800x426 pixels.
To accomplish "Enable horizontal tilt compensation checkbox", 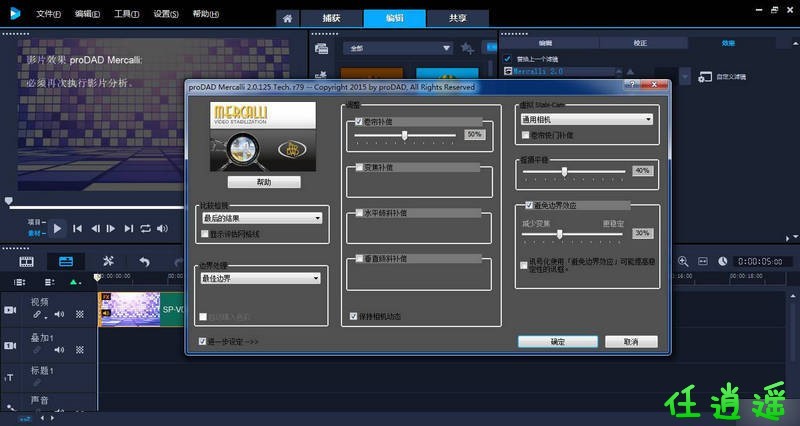I will tap(359, 213).
